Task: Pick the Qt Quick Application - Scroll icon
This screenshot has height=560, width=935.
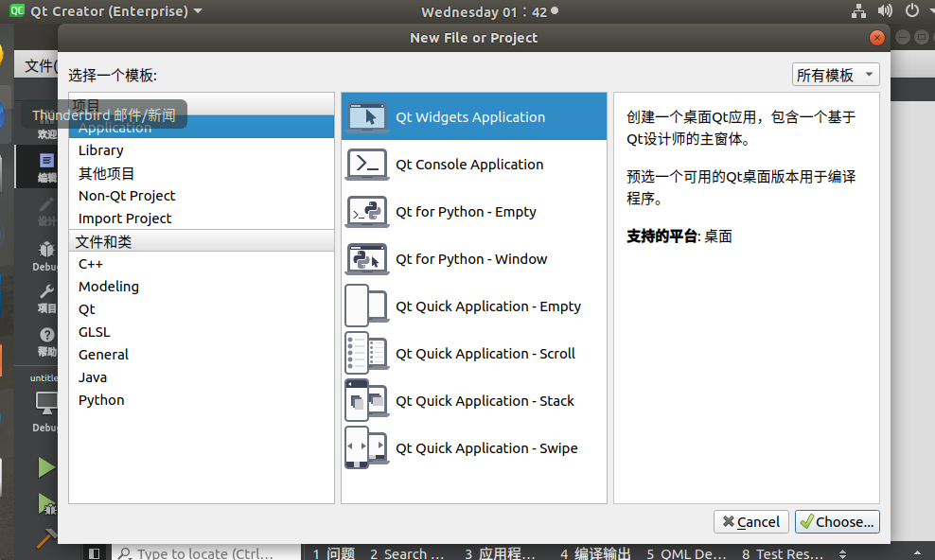Action: point(367,353)
